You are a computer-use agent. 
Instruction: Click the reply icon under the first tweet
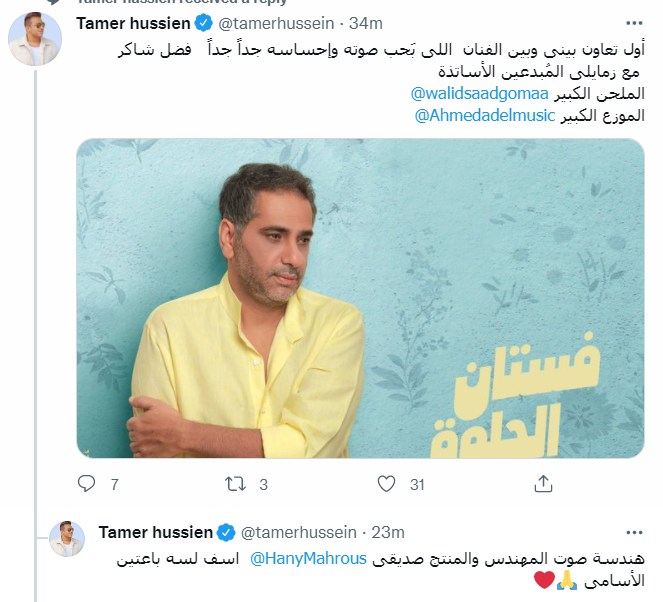click(87, 484)
